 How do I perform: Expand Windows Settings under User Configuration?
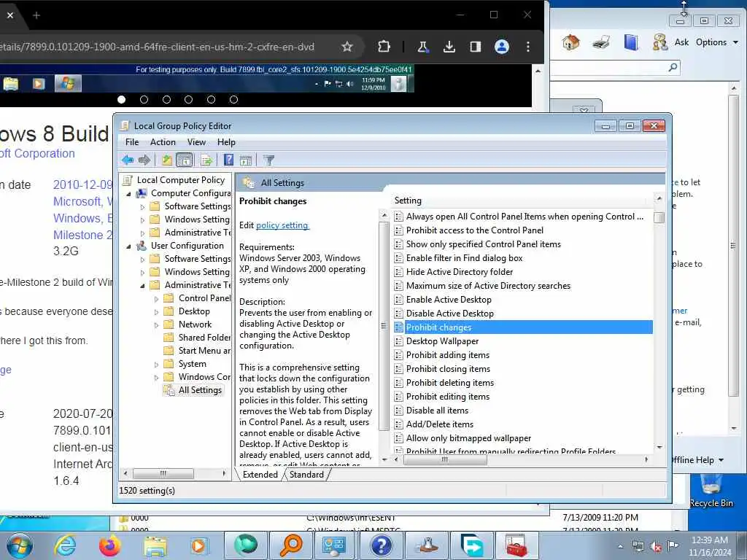(142, 273)
